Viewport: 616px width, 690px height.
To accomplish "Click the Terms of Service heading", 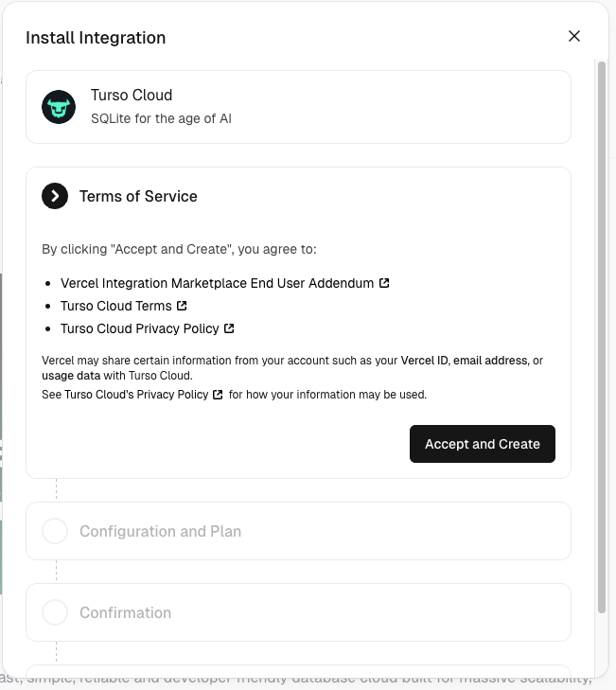I will (138, 196).
